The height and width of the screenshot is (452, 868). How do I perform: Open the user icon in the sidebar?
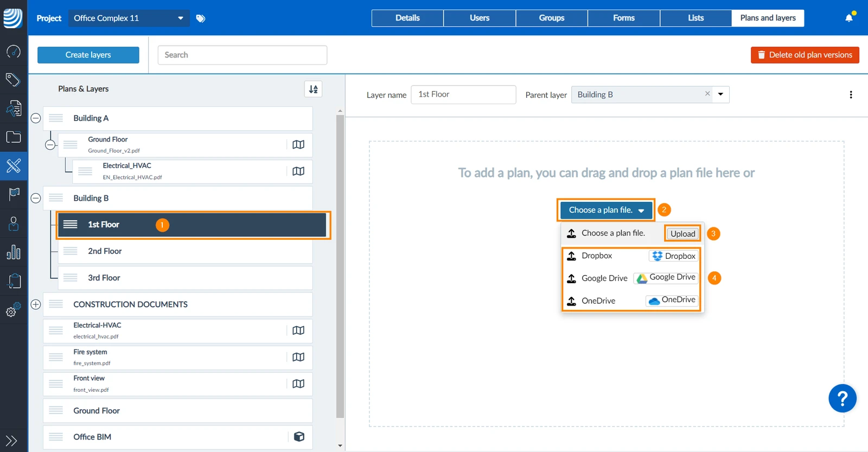point(14,224)
